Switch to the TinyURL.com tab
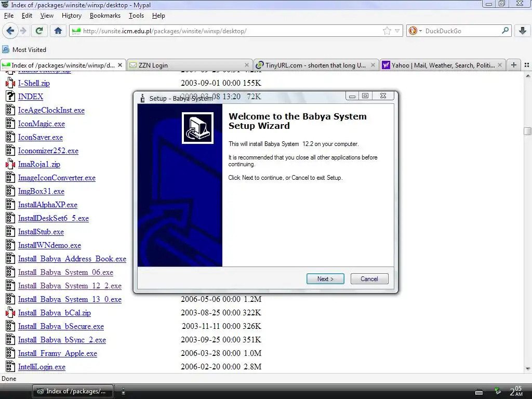The image size is (532, 399). [x=315, y=65]
